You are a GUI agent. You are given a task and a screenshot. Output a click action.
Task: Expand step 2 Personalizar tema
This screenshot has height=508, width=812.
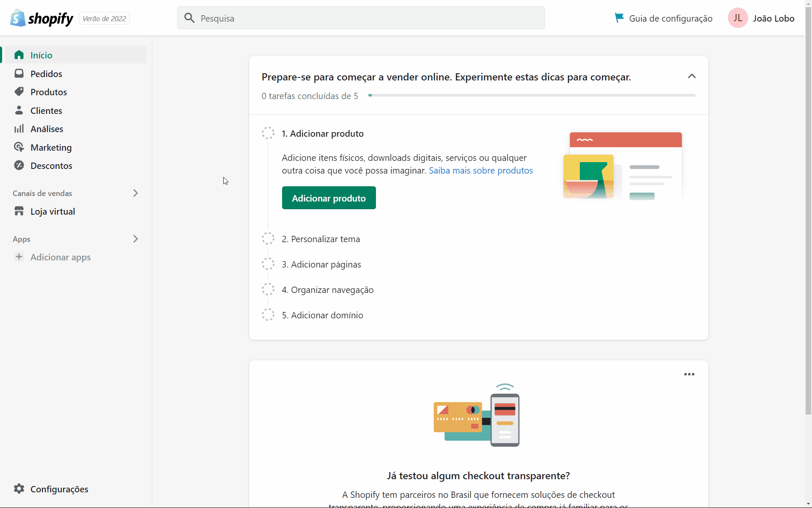321,239
